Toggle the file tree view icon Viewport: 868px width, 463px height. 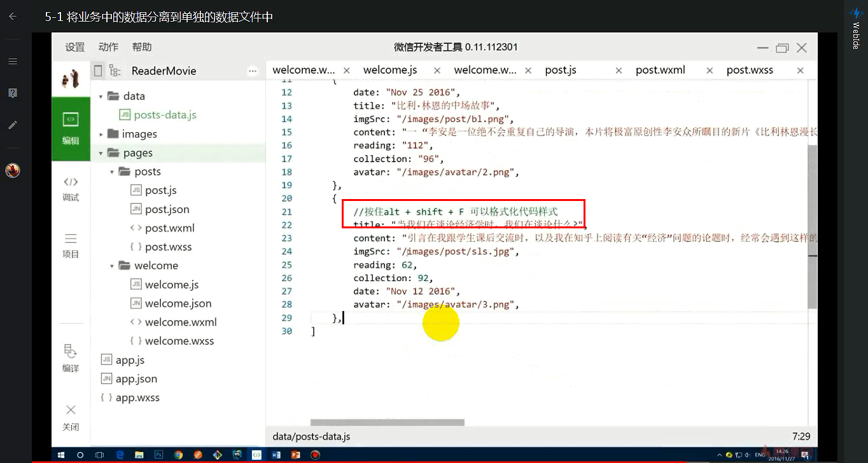point(115,71)
